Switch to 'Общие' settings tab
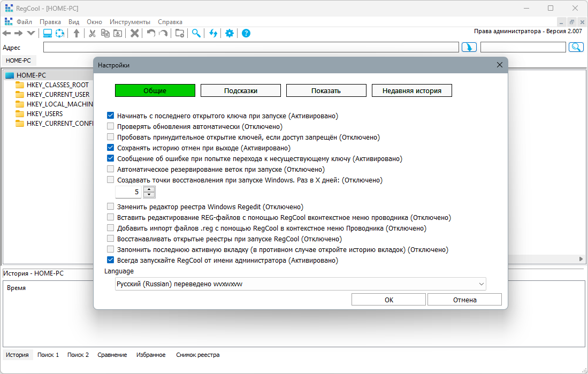 (x=155, y=90)
